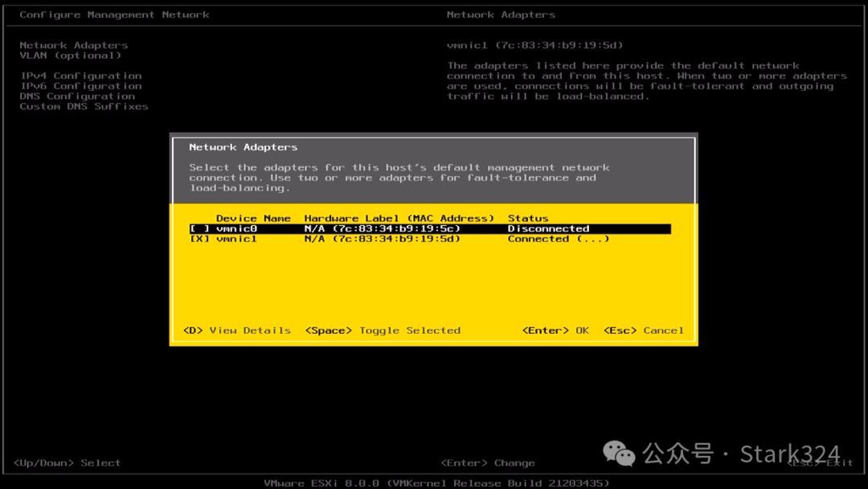This screenshot has width=868, height=489.
Task: Open DNS Configuration menu entry
Action: pos(77,97)
